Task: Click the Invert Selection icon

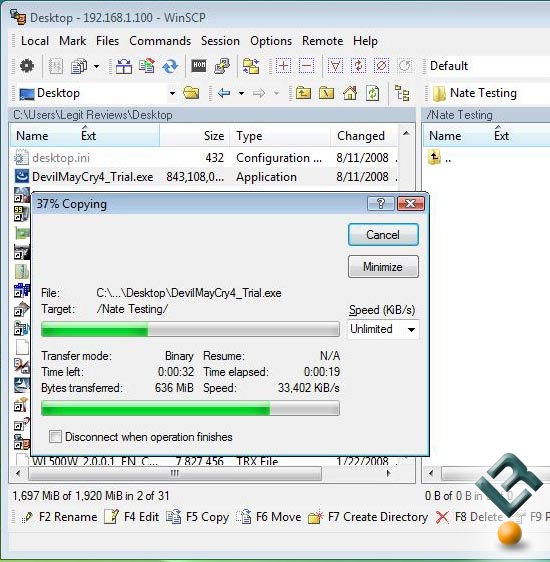Action: point(358,66)
